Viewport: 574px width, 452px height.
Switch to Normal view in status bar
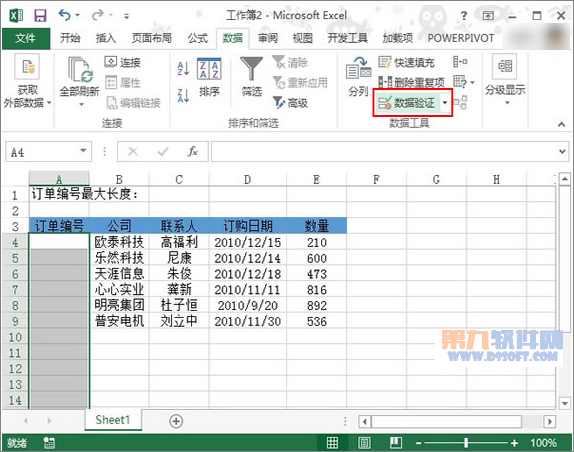[x=332, y=443]
